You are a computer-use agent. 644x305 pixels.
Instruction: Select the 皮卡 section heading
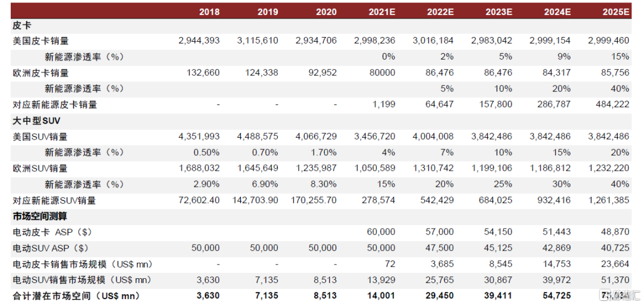click(21, 26)
